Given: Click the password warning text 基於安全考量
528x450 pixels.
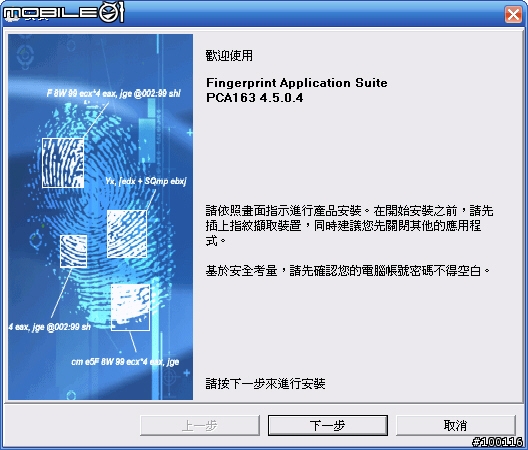Looking at the screenshot, I should tap(348, 270).
